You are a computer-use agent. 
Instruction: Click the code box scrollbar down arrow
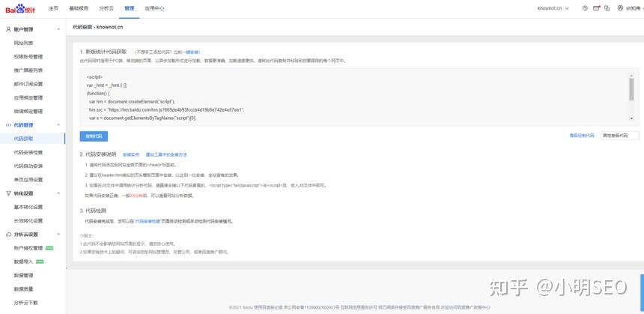(x=631, y=118)
